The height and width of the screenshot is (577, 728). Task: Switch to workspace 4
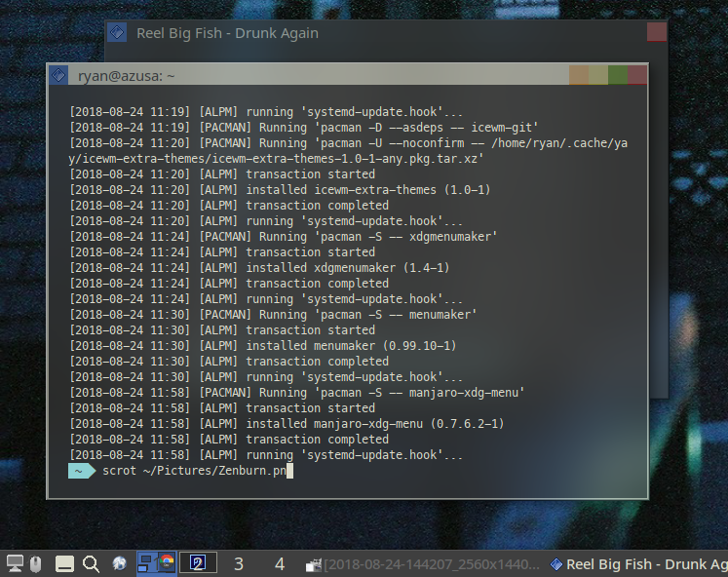pyautogui.click(x=280, y=564)
